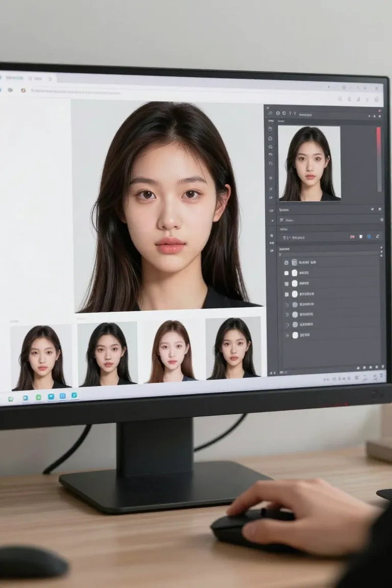Open the layers panel menu icon atop its header
This screenshot has height=588, width=392.
tap(381, 248)
